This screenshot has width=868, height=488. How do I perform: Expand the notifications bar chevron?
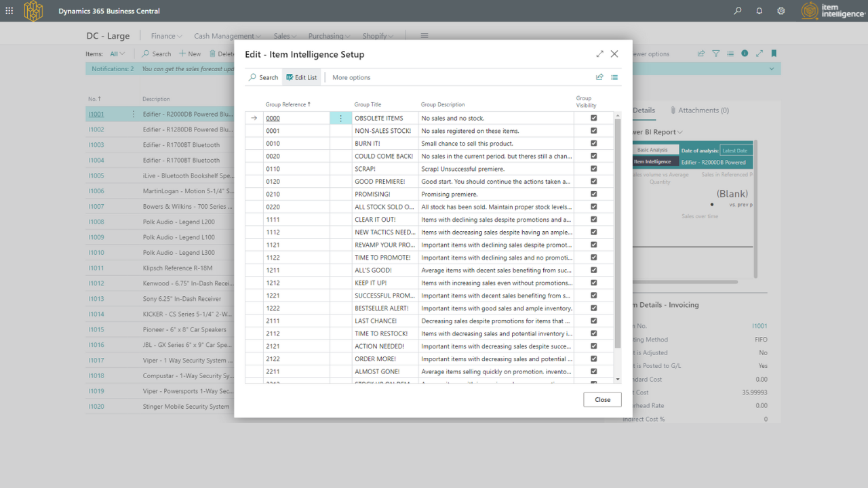[772, 68]
